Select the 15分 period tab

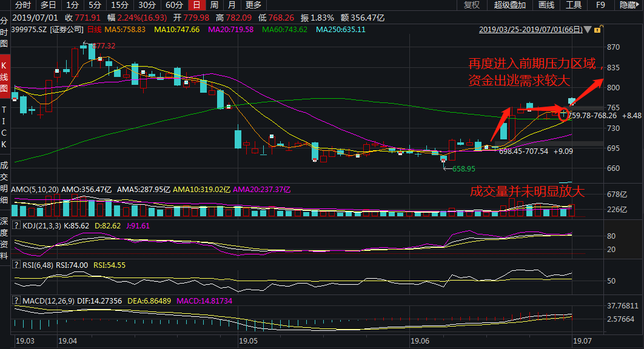tap(120, 5)
